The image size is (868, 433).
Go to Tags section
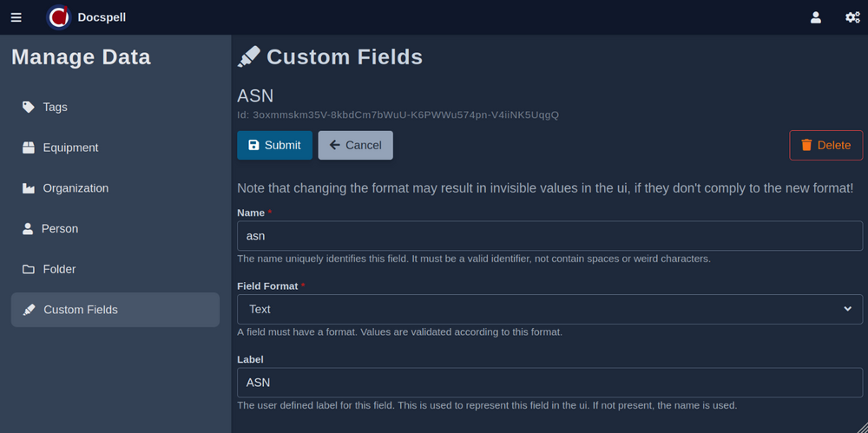tap(56, 107)
